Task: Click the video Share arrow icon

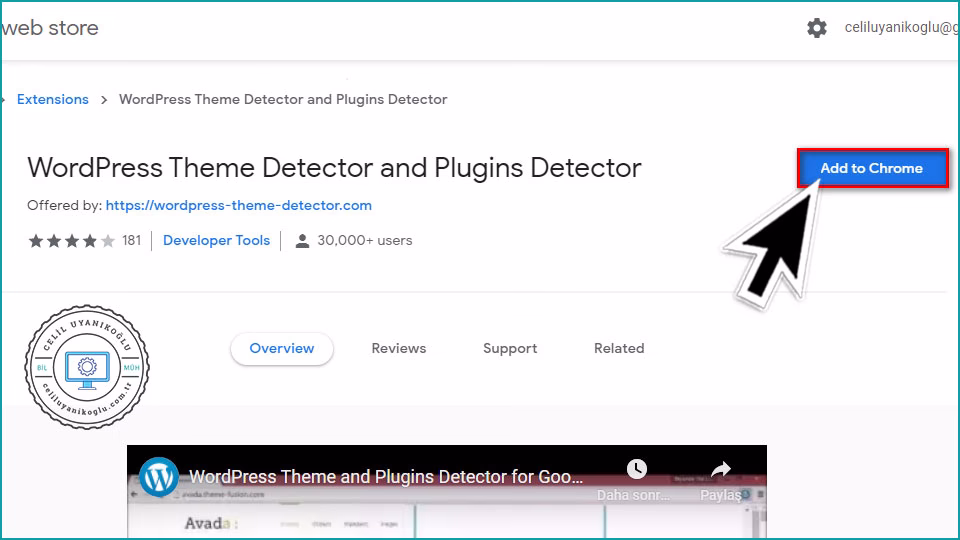Action: pos(721,470)
